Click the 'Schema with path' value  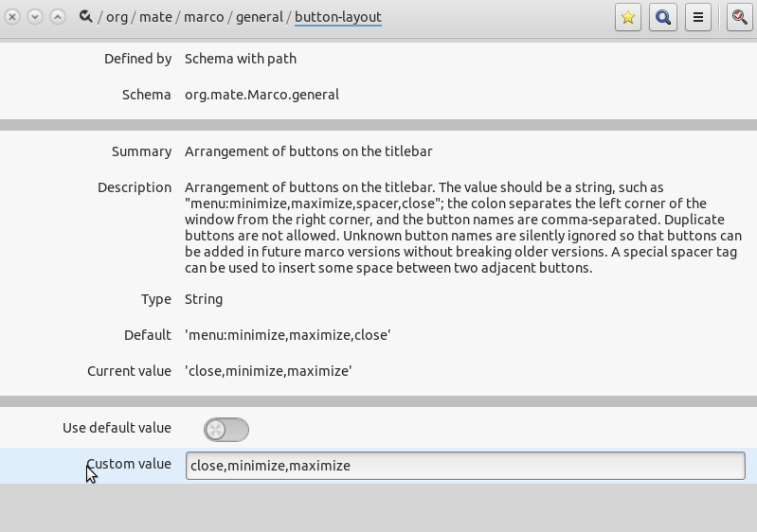[241, 59]
